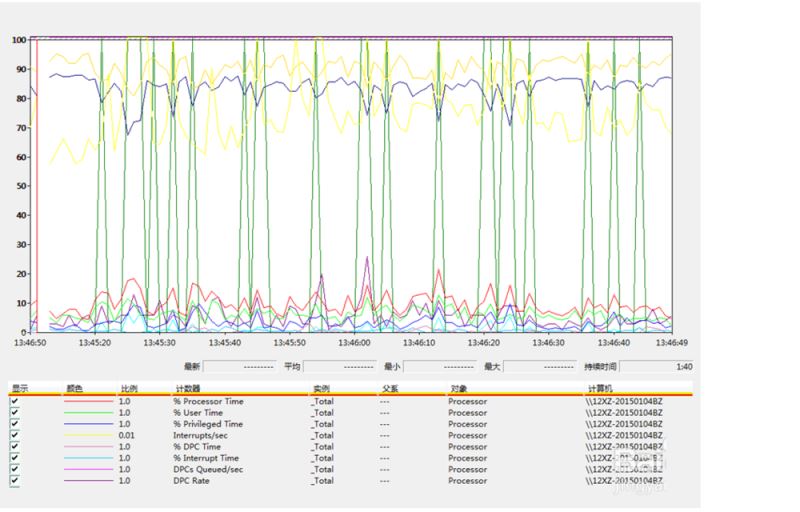Viewport: 800px width, 512px height.
Task: Click the red line swatch for % Processor Time
Action: pyautogui.click(x=88, y=401)
